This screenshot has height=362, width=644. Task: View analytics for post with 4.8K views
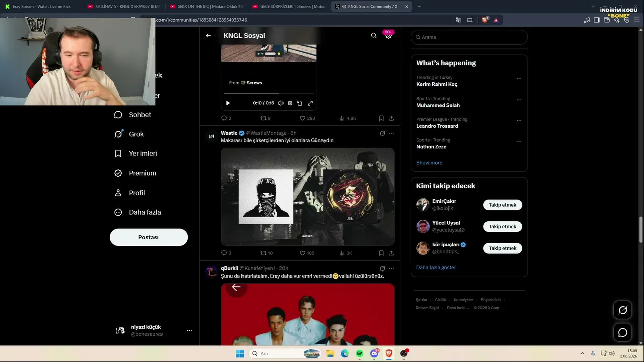click(x=348, y=118)
